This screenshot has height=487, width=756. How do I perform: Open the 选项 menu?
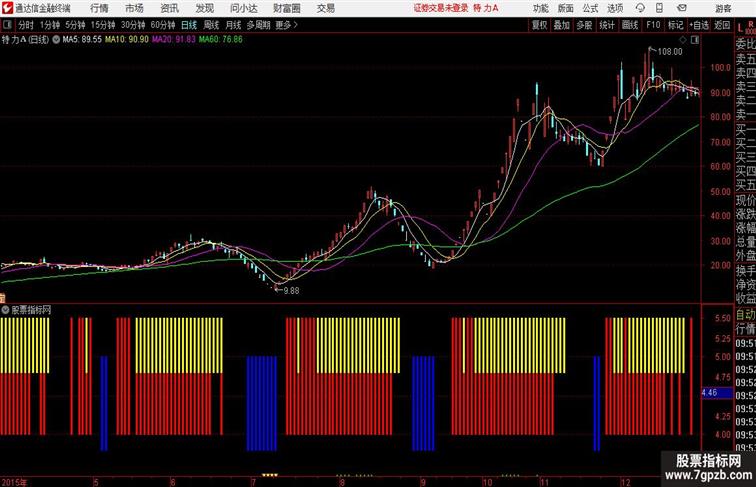click(x=615, y=8)
